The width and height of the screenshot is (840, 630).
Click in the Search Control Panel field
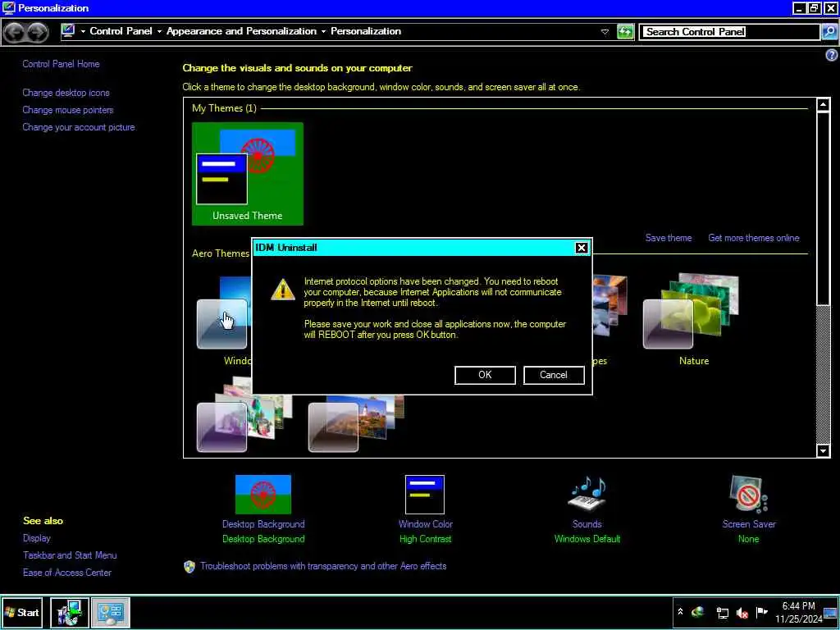coord(729,32)
